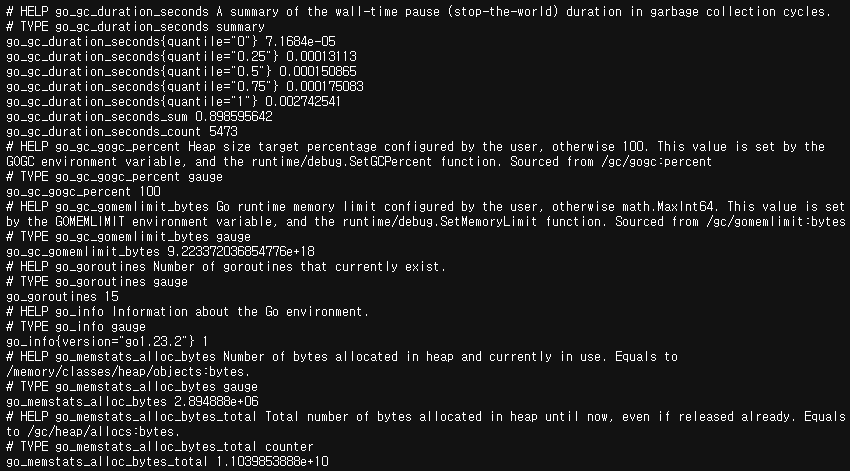Click go_gc_duration_seconds_count 5473 line
The image size is (850, 471).
click(x=122, y=132)
